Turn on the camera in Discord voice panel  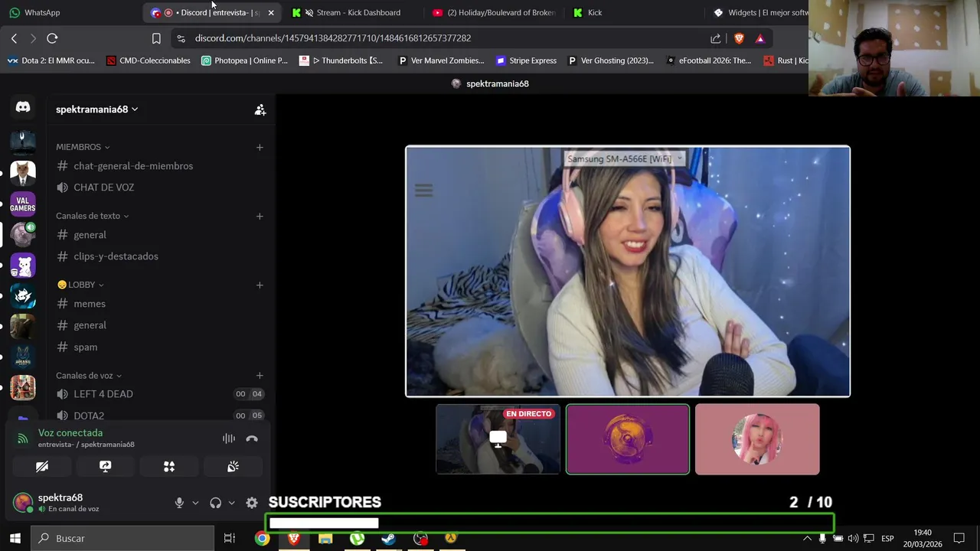[42, 466]
